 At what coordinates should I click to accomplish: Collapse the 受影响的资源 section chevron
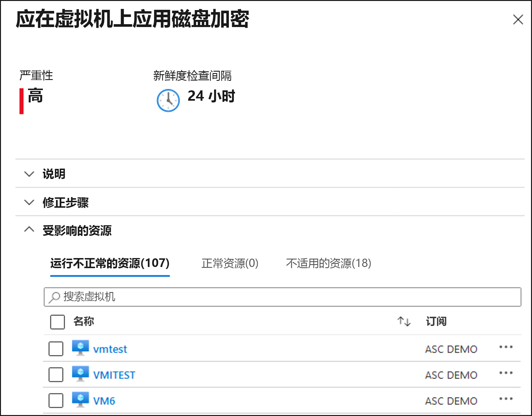[x=29, y=229]
